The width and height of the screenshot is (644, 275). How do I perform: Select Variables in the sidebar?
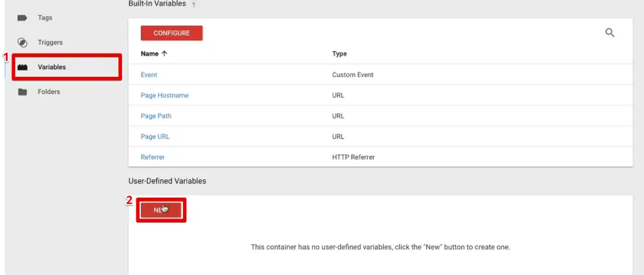point(52,67)
